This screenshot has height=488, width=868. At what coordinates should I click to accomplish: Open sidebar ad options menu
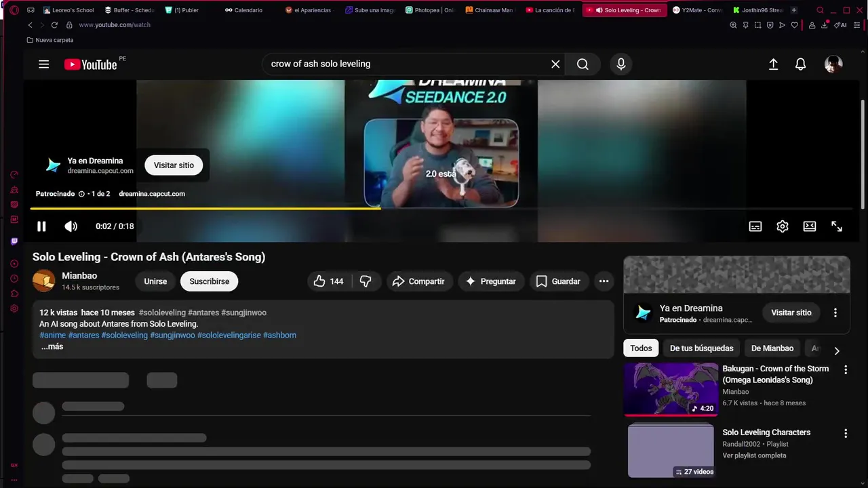tap(835, 312)
